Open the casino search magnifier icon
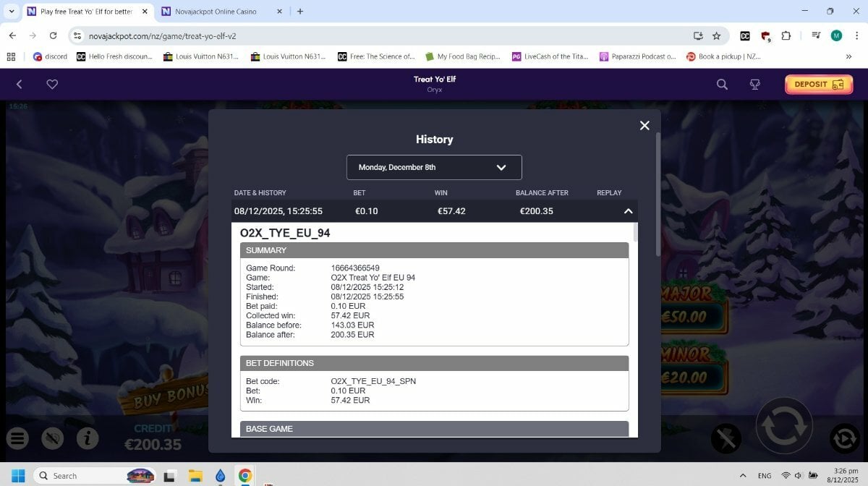 coord(722,84)
